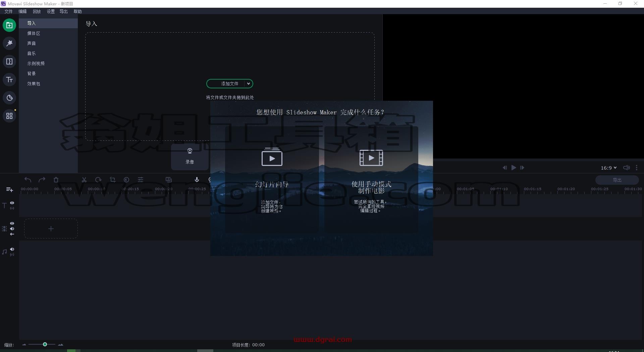Viewport: 644px width, 352px height.
Task: Choose 使用手动模式制作电影 option
Action: [x=371, y=180]
